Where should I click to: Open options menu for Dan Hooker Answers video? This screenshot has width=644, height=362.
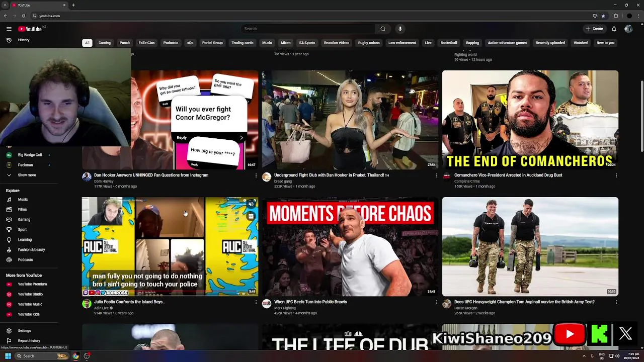point(256,175)
